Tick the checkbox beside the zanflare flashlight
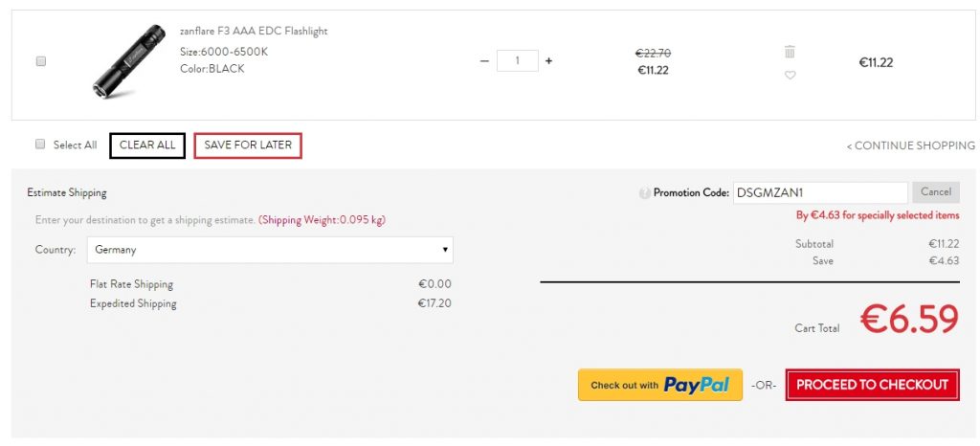The image size is (980, 446). (40, 61)
